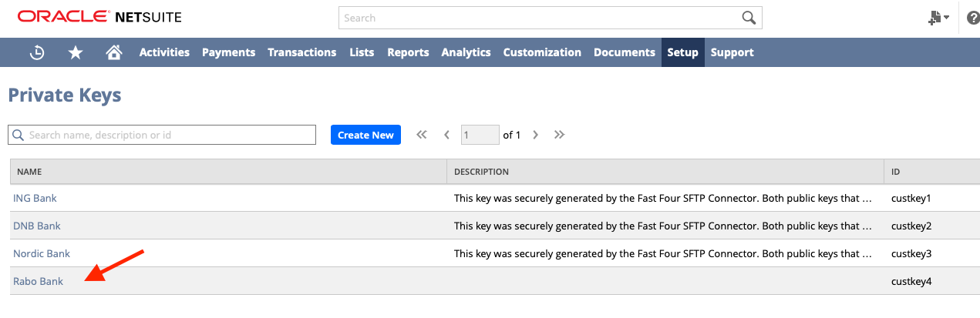Go to the previous page arrow
Image resolution: width=980 pixels, height=318 pixels.
click(446, 135)
